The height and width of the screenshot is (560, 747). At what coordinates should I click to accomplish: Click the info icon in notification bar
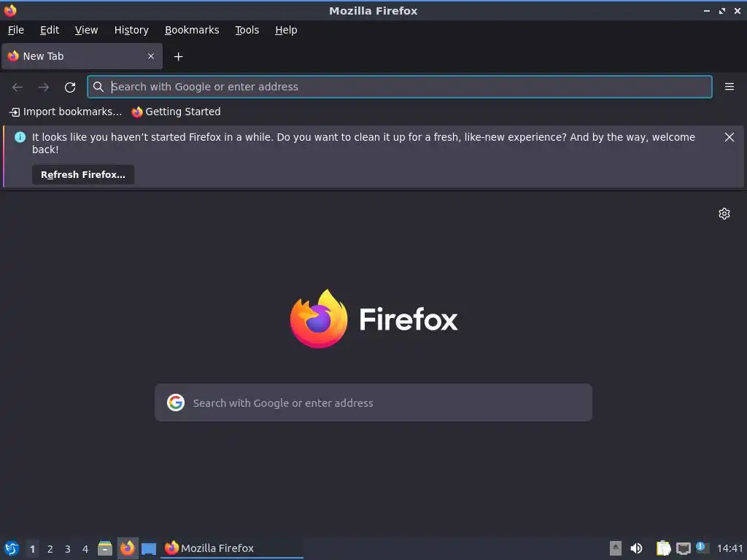click(20, 137)
